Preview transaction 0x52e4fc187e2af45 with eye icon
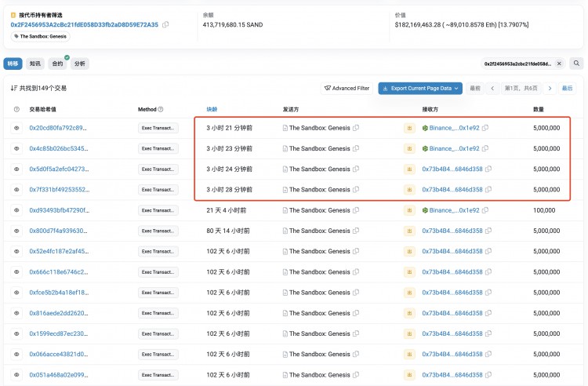Screen dimensions: 588x386 click(x=16, y=251)
